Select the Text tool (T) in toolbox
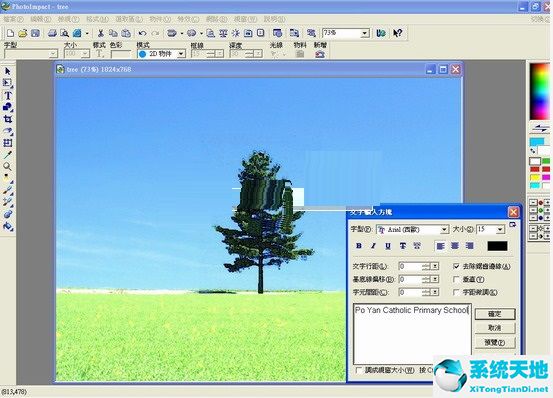 click(7, 96)
